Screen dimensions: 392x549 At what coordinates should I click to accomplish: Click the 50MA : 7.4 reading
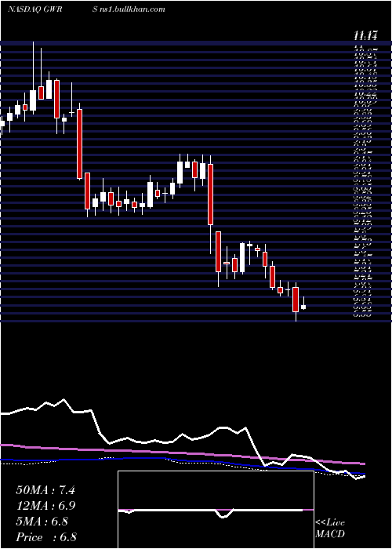[x=45, y=490]
